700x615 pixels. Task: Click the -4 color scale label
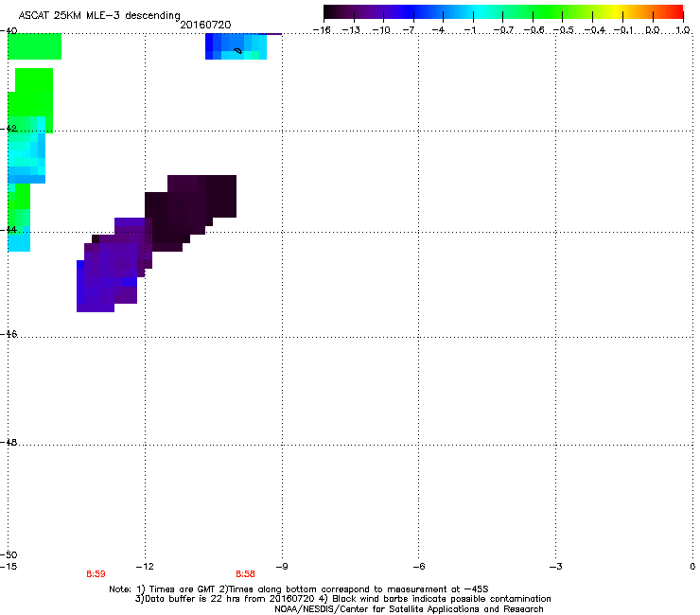438,30
